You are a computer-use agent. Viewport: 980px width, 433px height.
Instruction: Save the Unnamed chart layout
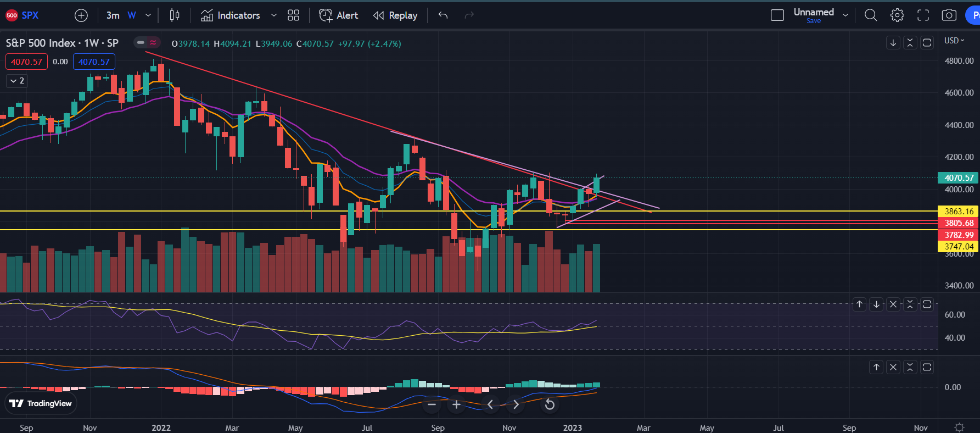pos(814,21)
